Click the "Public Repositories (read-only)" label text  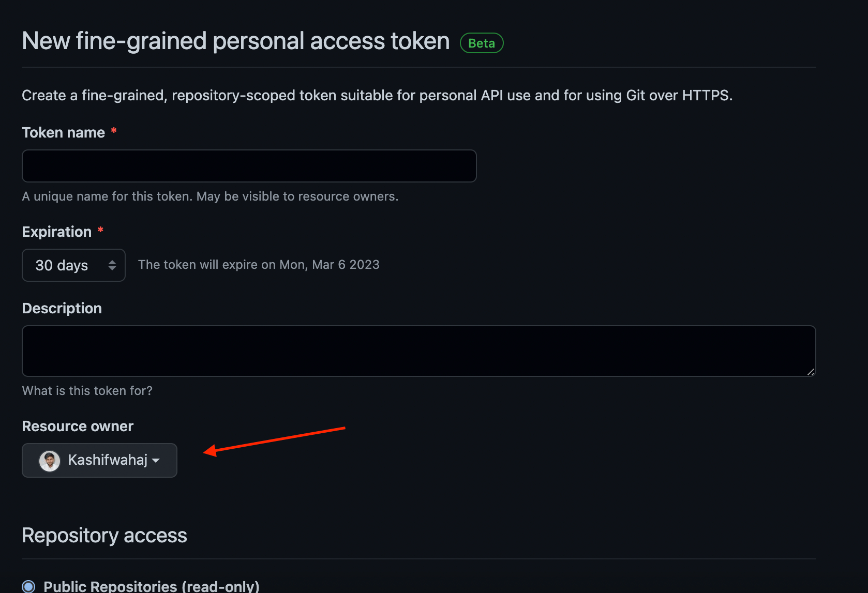152,586
